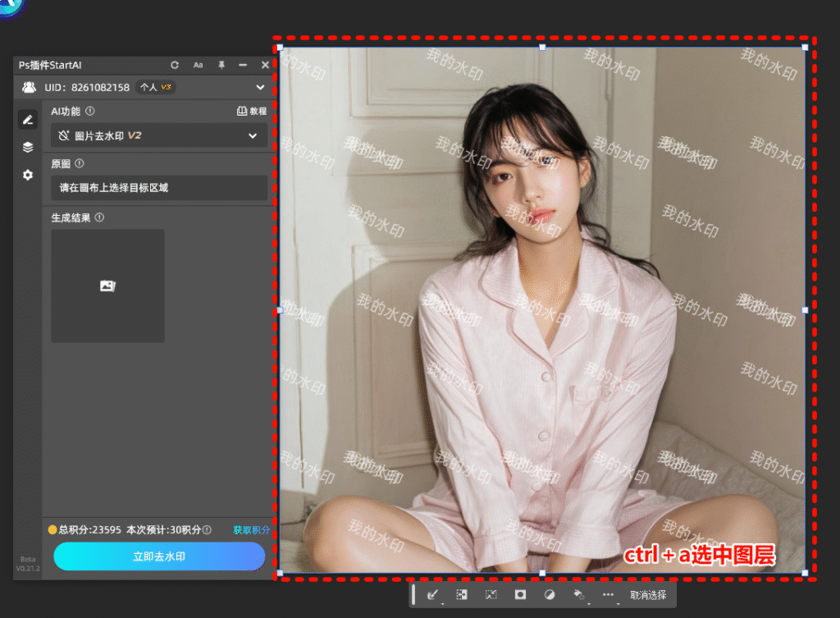This screenshot has width=840, height=618.
Task: Click info icon next to AI功能
Action: [x=90, y=111]
